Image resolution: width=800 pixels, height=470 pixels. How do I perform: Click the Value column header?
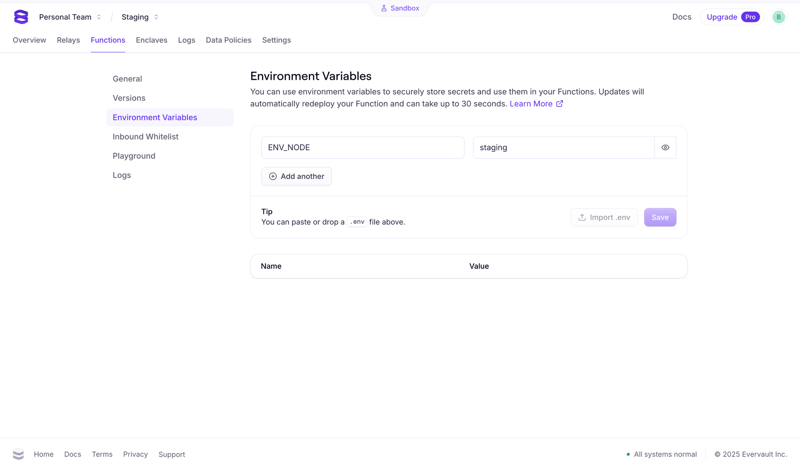479,266
